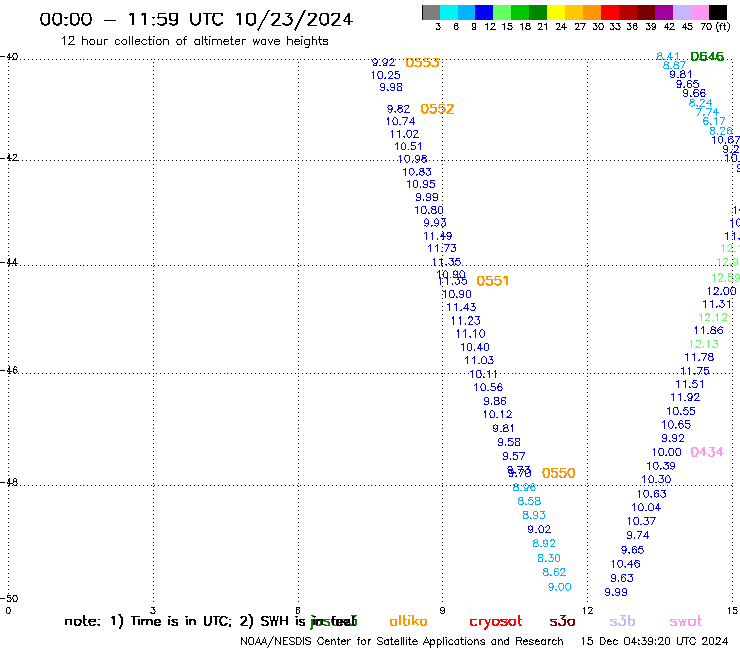
Task: Select the wave height value 11.23
Action: (x=465, y=321)
